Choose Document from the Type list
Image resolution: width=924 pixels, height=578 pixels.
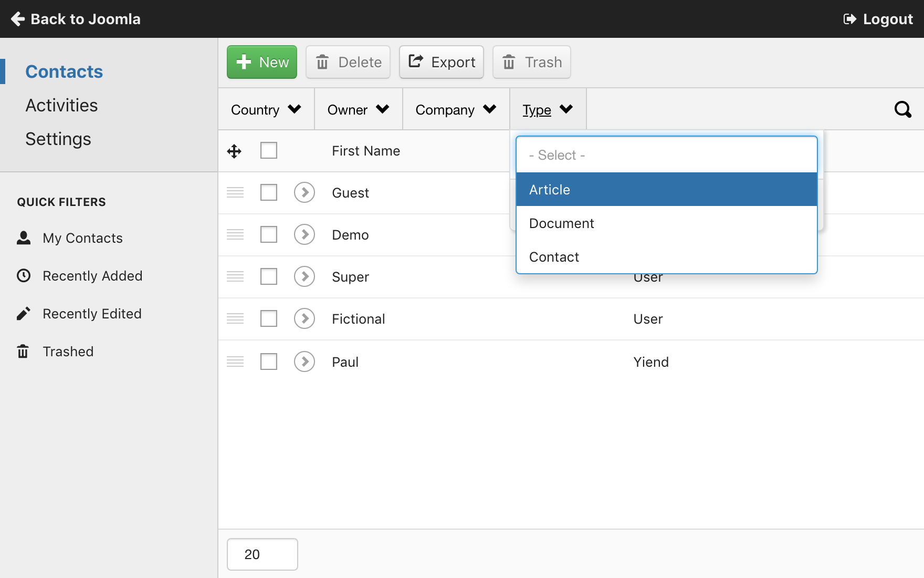(562, 223)
